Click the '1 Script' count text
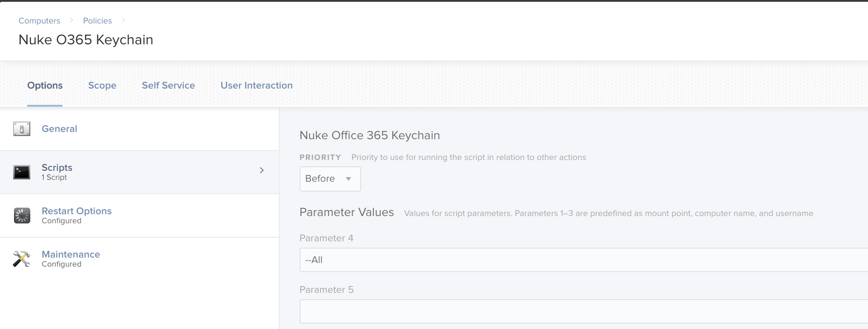This screenshot has height=329, width=868. (x=54, y=178)
